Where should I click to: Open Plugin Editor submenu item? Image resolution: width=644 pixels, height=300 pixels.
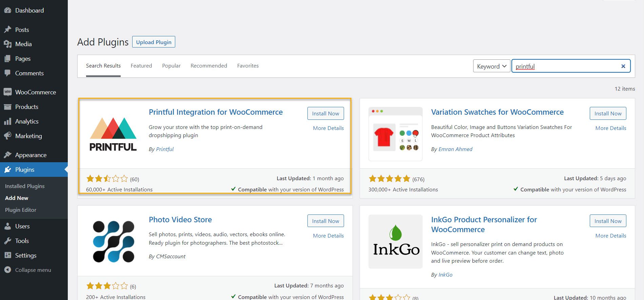21,210
